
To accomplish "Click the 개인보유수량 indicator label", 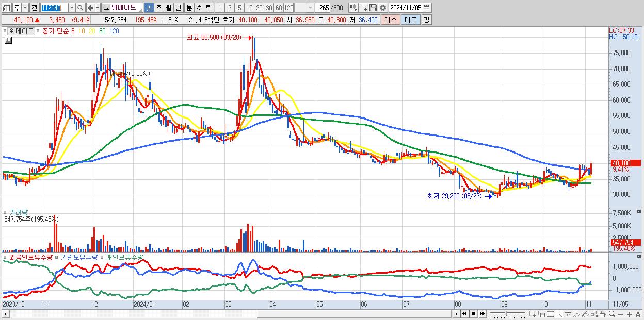I will (125, 257).
